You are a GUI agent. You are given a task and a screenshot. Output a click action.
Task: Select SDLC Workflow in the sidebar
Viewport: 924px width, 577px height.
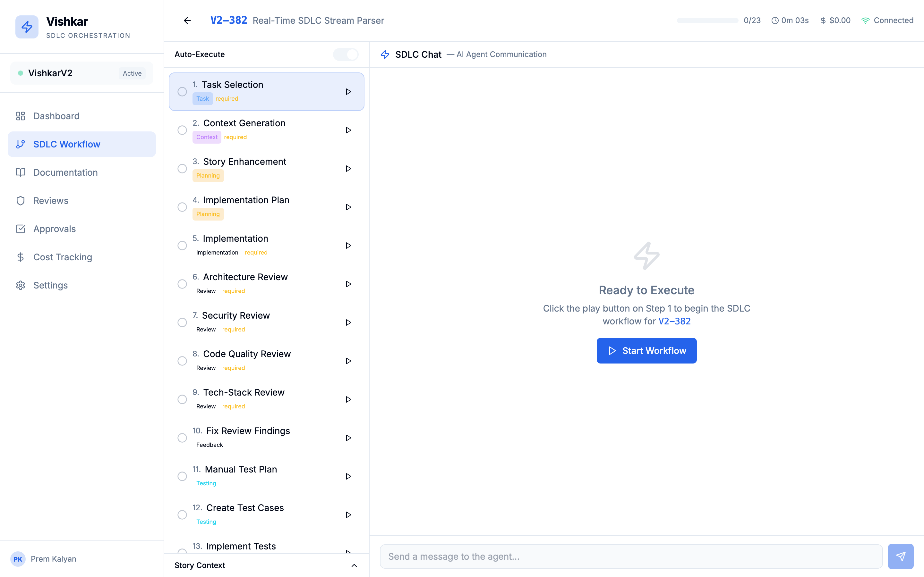coord(67,144)
